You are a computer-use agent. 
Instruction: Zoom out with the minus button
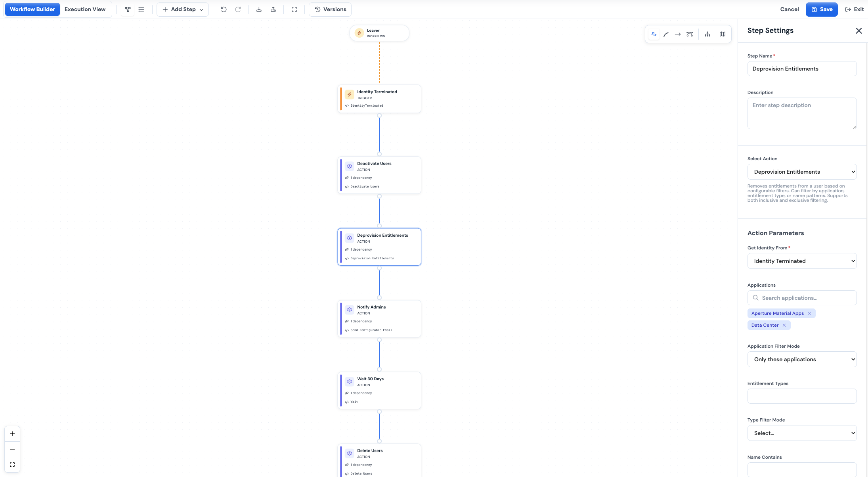(12, 449)
